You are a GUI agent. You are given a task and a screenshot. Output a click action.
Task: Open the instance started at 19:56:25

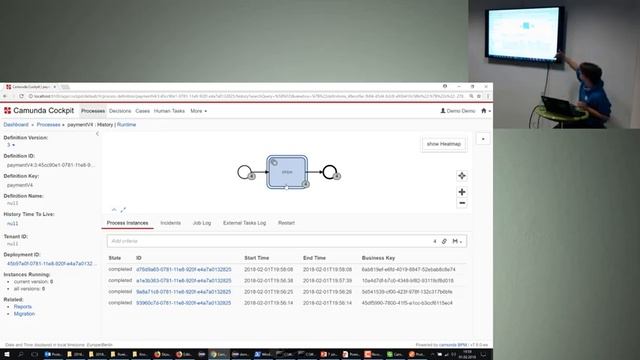coord(184,292)
